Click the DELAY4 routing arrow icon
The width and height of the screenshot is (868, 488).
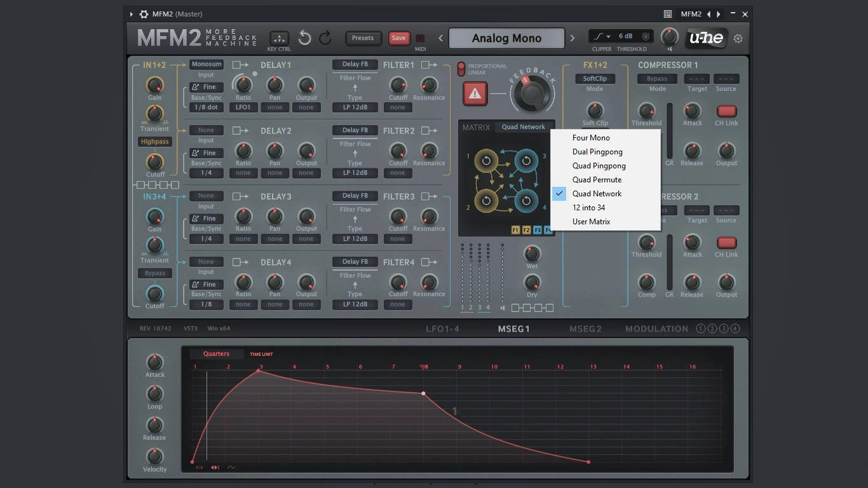240,262
